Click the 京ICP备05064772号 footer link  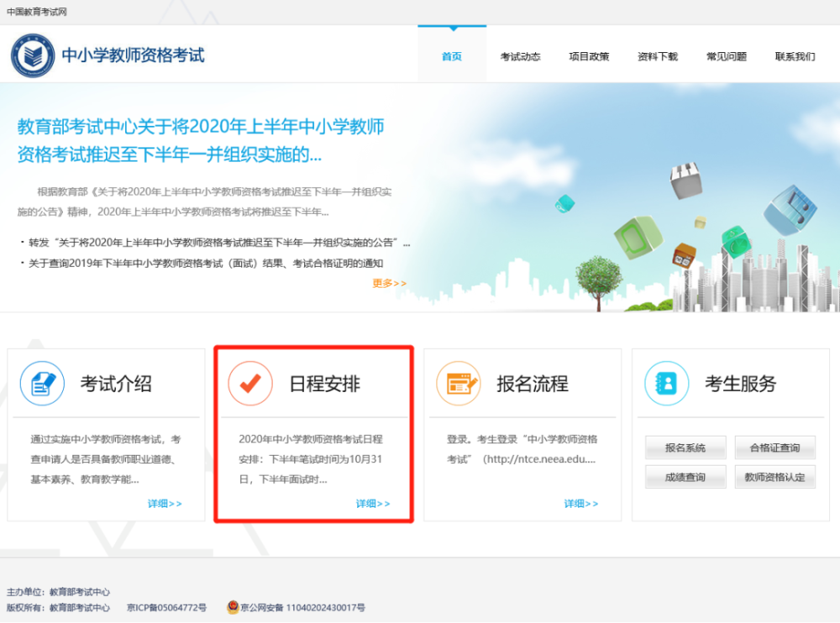166,607
